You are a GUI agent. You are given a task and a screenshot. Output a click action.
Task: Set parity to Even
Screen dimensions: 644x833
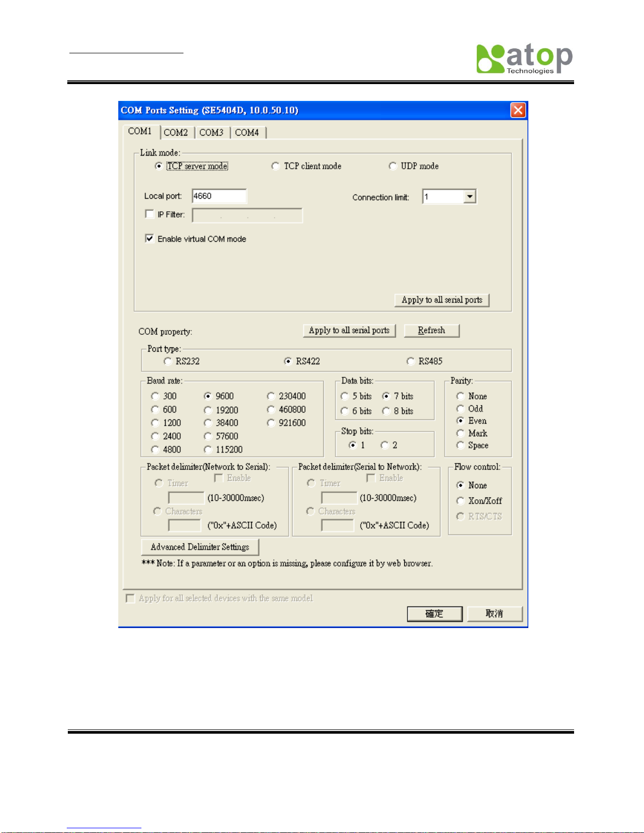(460, 421)
